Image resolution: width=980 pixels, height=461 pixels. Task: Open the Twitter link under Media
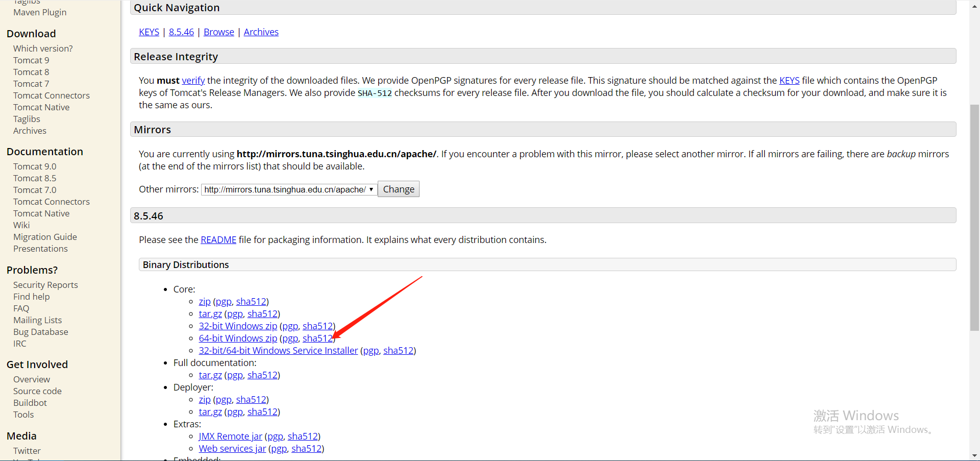27,451
